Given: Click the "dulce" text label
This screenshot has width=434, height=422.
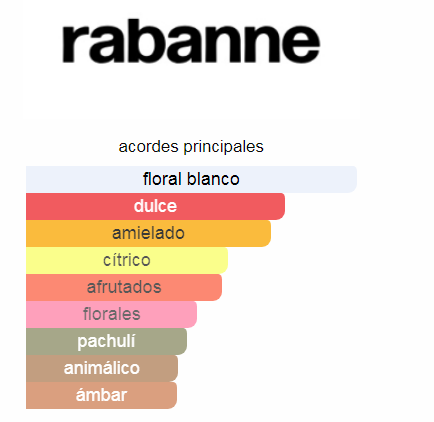Looking at the screenshot, I should click(x=155, y=206).
